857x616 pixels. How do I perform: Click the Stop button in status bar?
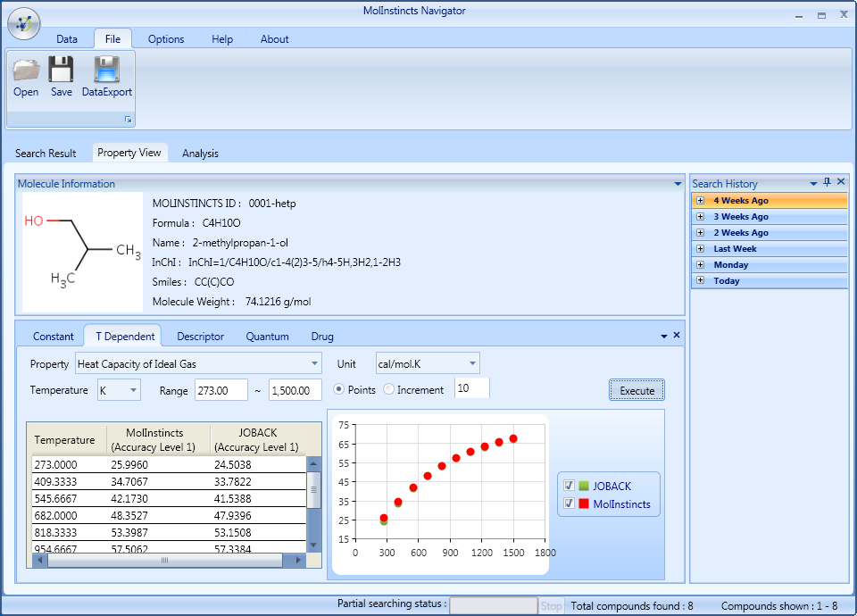point(551,605)
